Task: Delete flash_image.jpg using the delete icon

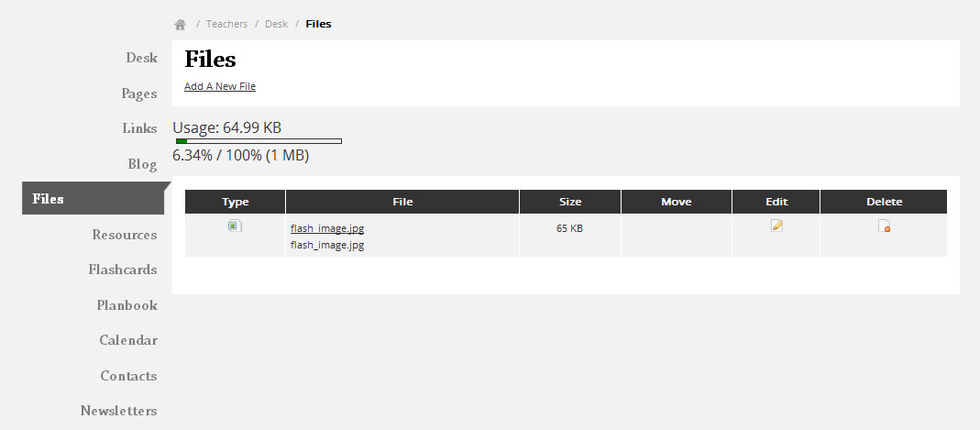Action: (x=884, y=226)
